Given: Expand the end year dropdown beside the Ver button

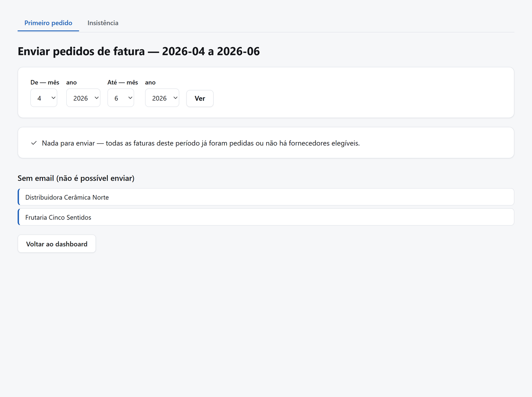Looking at the screenshot, I should 162,98.
